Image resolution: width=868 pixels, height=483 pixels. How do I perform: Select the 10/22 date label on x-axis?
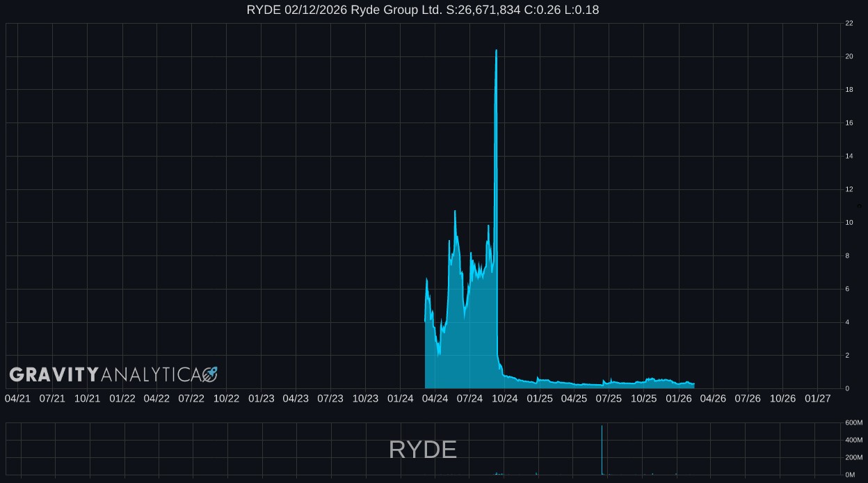click(x=226, y=399)
